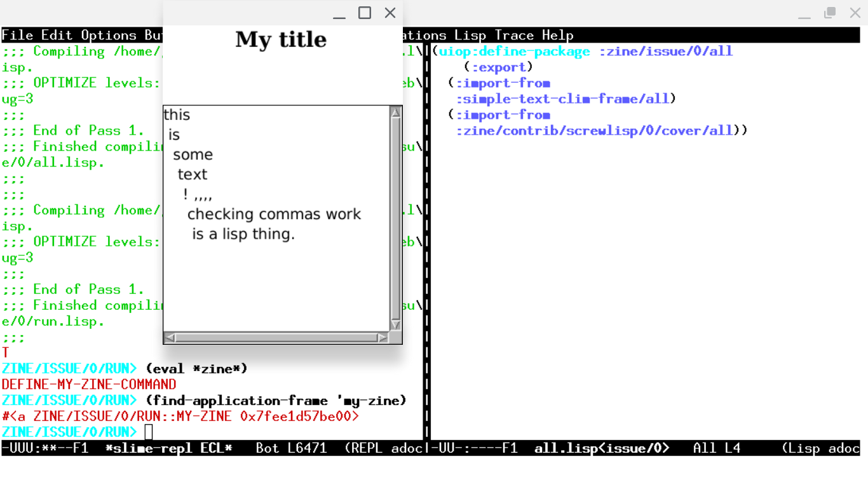Click 'is a lisp thing.' line

tap(243, 234)
